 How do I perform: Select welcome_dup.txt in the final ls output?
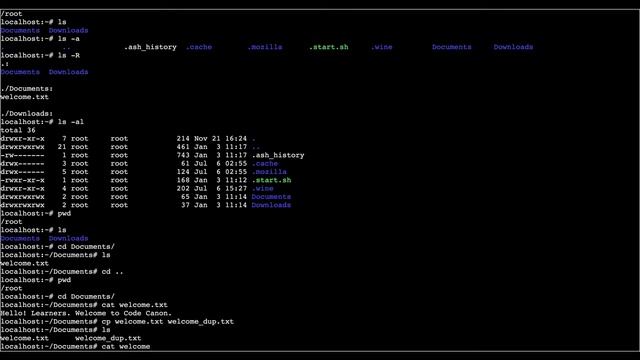108,338
